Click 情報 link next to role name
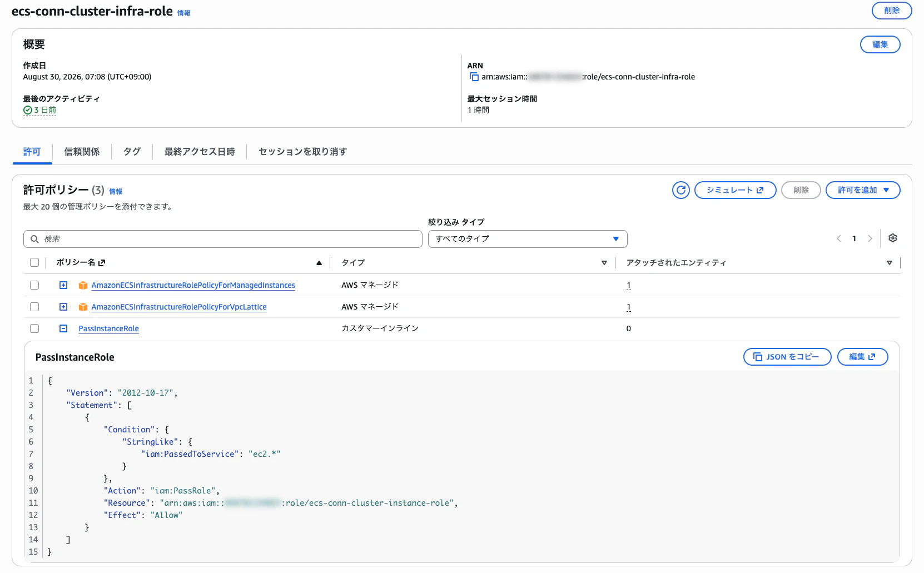Screen dimensions: 924x573 point(184,13)
